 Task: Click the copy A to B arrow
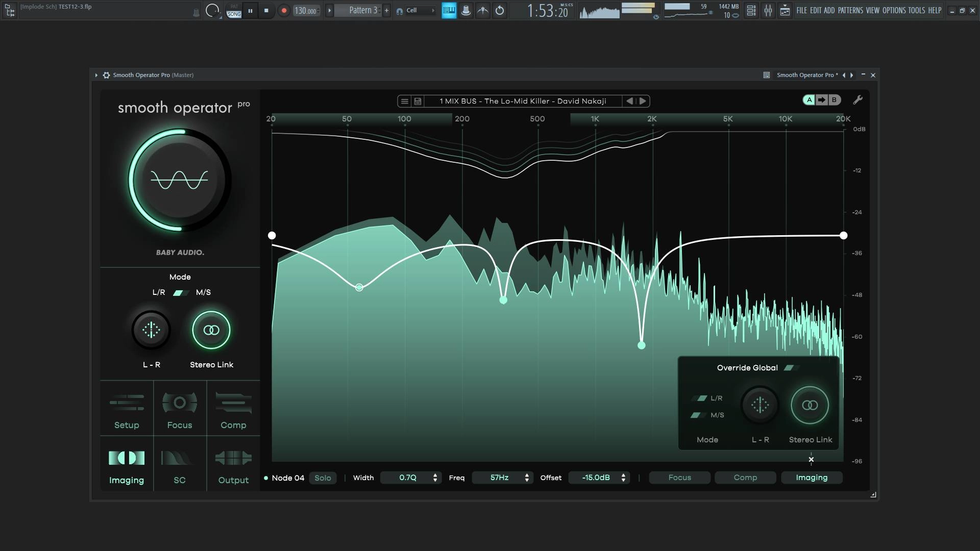pos(821,100)
